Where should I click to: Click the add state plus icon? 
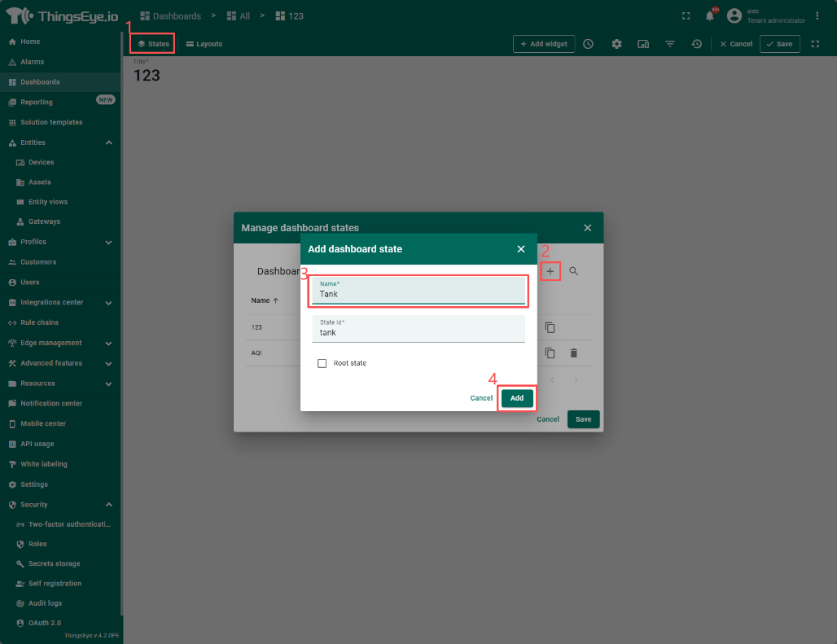[550, 271]
